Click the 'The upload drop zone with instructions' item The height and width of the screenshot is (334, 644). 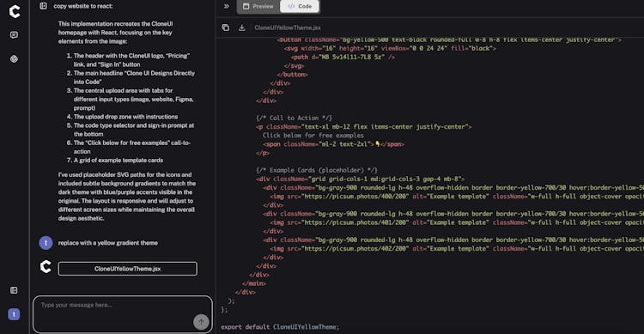125,117
